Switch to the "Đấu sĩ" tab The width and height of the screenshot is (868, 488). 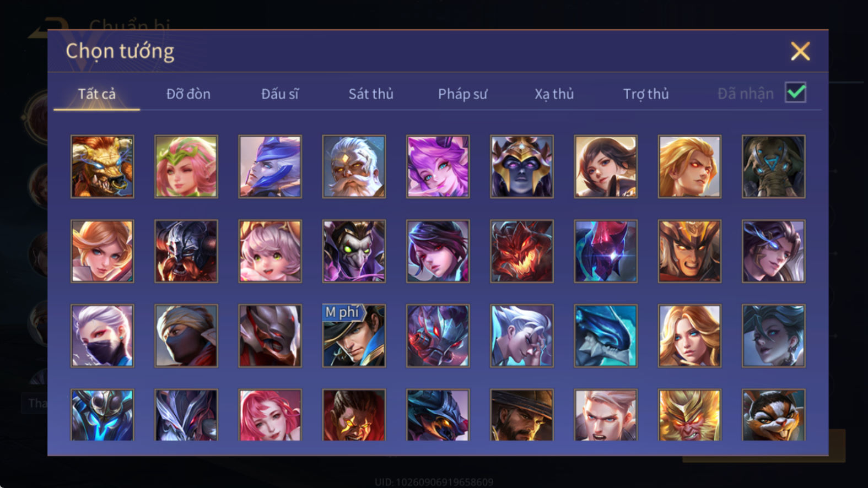(280, 94)
